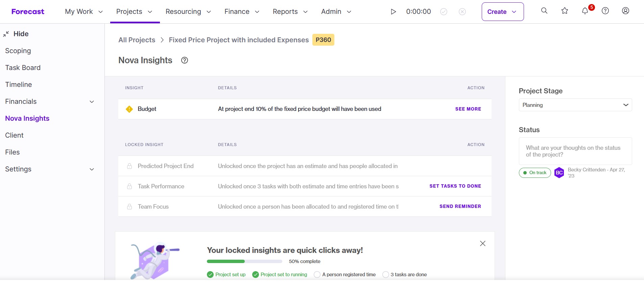The width and height of the screenshot is (644, 283).
Task: Go to All Projects breadcrumb
Action: (137, 40)
